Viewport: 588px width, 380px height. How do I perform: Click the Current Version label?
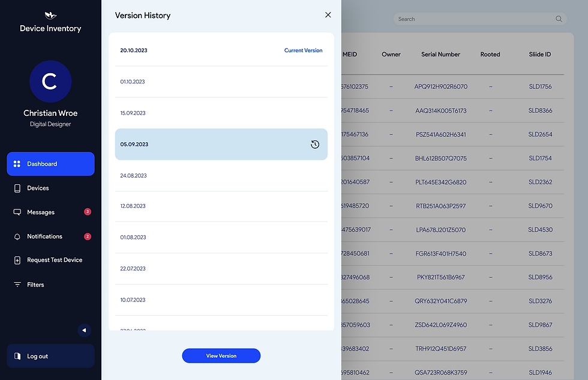(303, 50)
